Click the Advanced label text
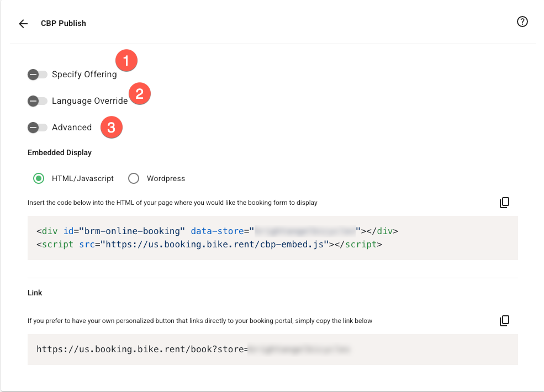This screenshot has height=392, width=544. pyautogui.click(x=72, y=128)
